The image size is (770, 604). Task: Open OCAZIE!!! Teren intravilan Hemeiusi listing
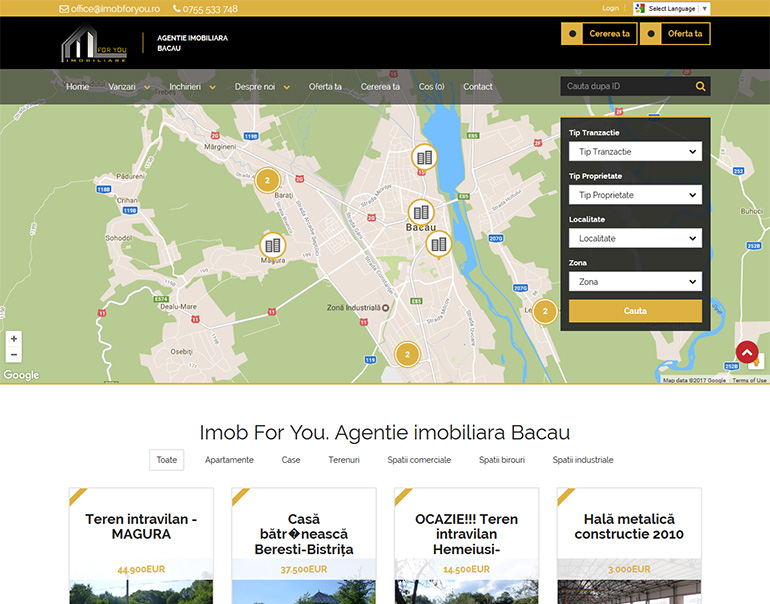[467, 534]
